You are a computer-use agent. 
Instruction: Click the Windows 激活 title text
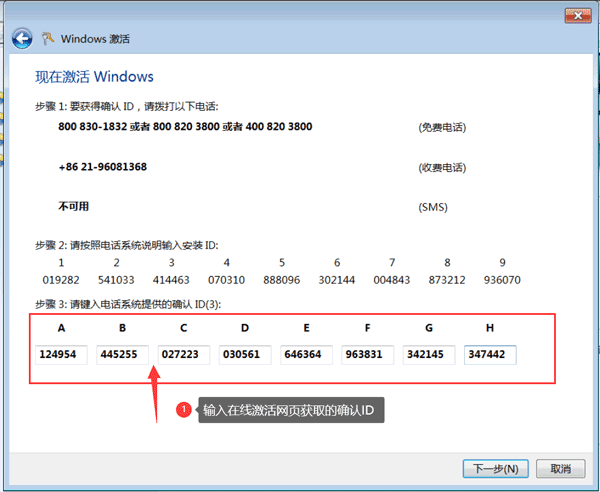(95, 39)
